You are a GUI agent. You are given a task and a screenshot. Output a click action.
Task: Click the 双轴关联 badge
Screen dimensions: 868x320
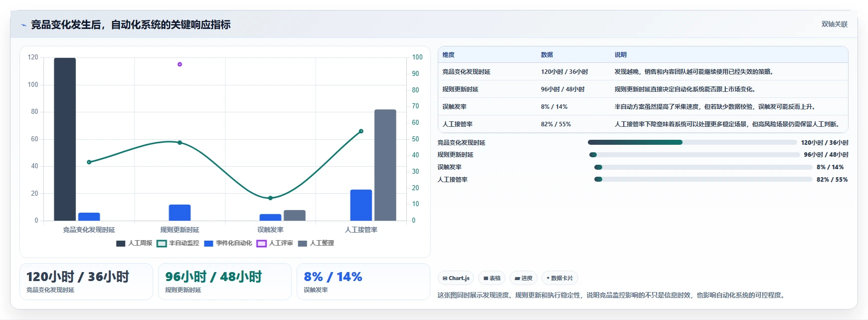[x=834, y=24]
